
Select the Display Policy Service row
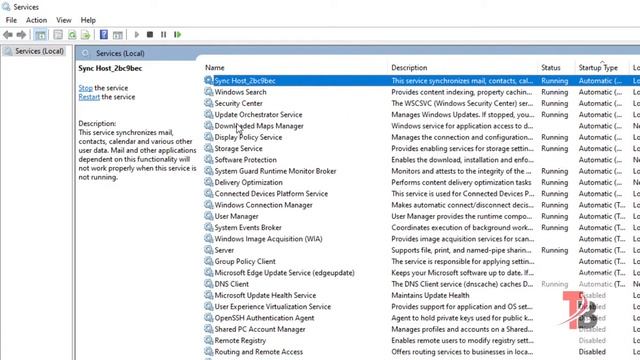(422, 137)
